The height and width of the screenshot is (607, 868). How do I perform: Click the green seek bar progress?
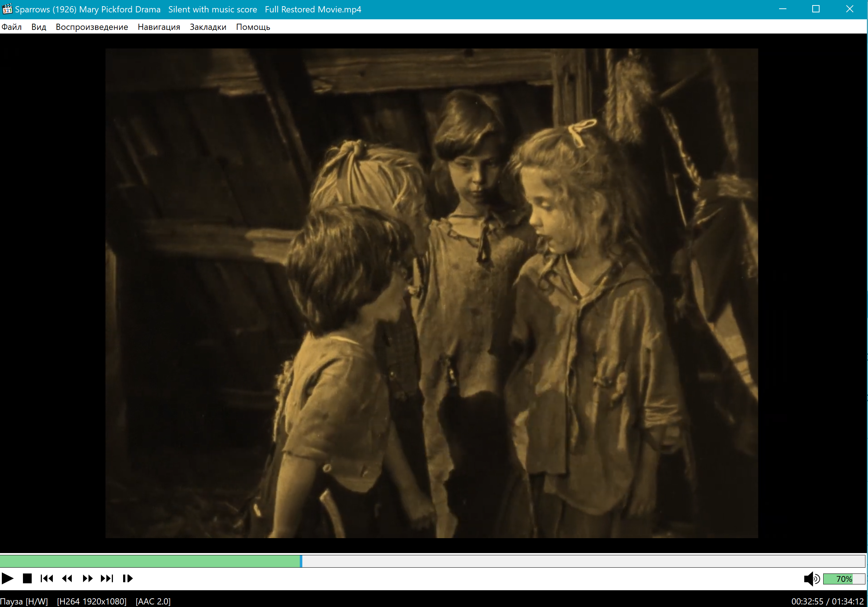(151, 561)
